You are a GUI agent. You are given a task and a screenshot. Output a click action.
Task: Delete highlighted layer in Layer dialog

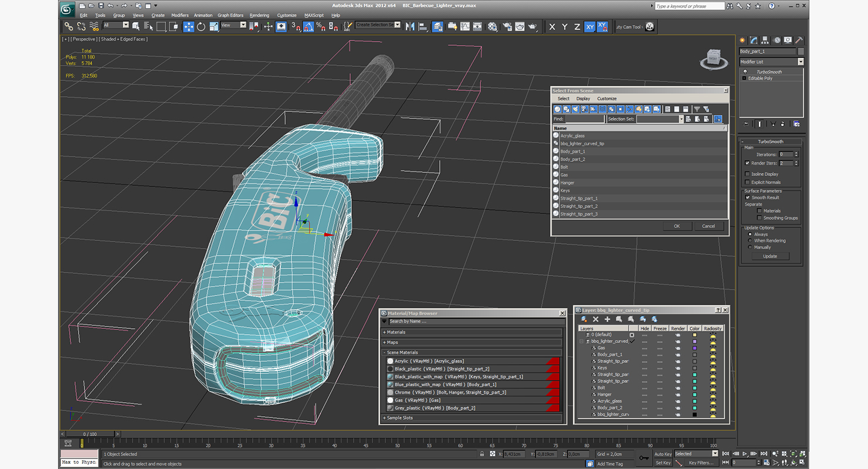pos(596,319)
